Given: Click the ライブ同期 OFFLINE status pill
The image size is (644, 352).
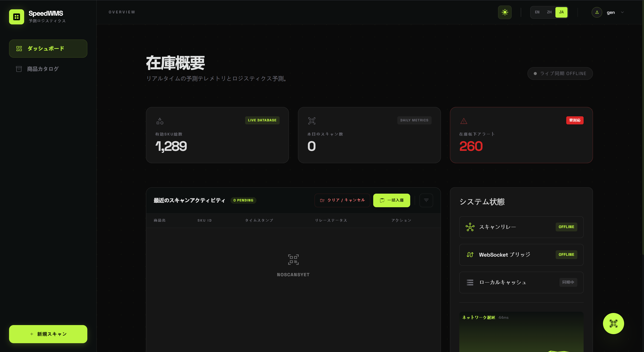Looking at the screenshot, I should point(560,74).
